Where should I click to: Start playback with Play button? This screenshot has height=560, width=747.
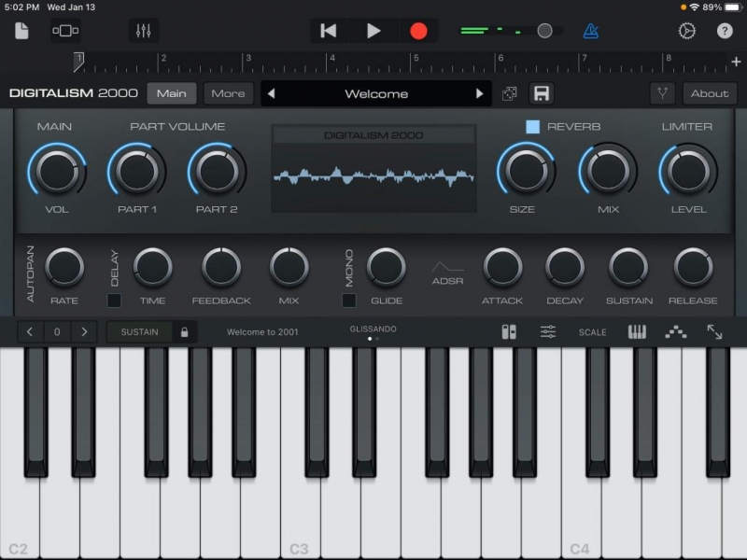coord(373,31)
